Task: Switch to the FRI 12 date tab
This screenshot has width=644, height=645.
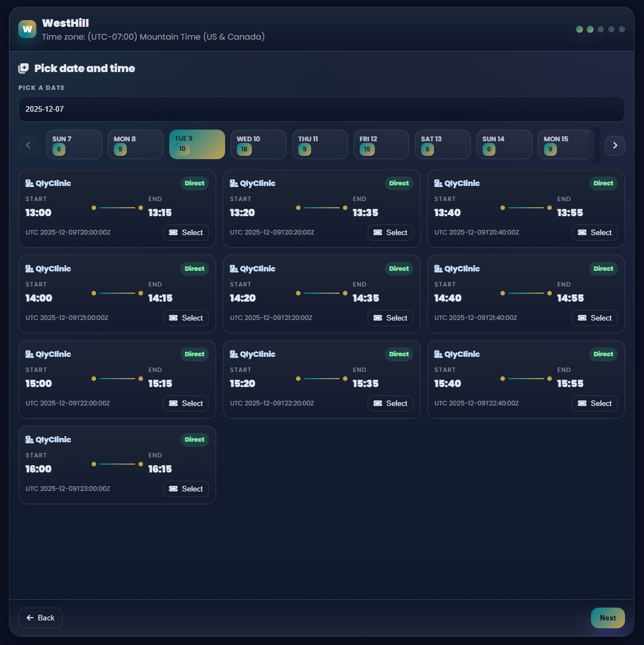Action: click(x=381, y=145)
